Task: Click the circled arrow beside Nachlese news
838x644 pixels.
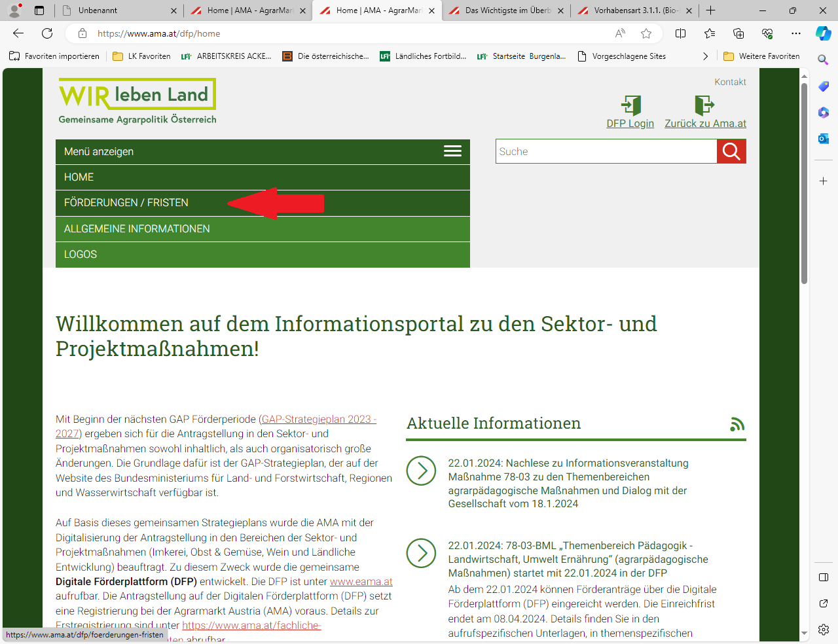Action: tap(421, 471)
